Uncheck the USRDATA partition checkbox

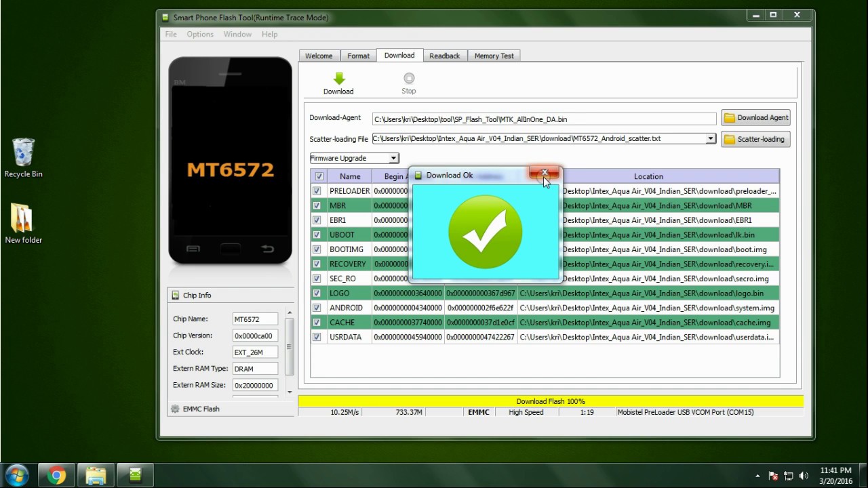317,337
